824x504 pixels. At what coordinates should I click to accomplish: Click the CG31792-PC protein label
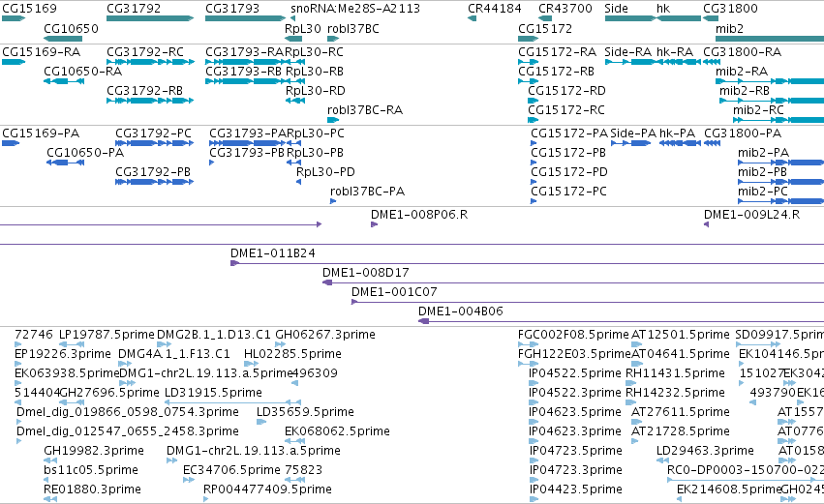(153, 133)
